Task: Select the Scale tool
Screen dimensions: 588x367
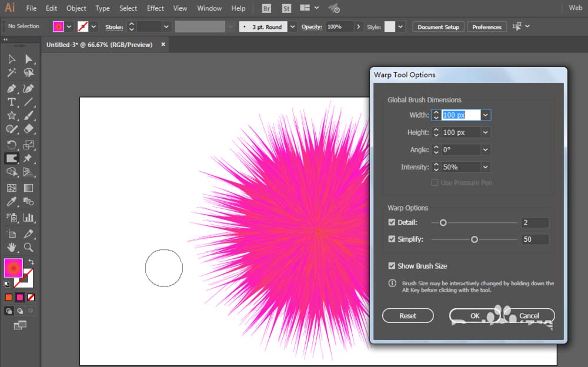Action: point(28,145)
